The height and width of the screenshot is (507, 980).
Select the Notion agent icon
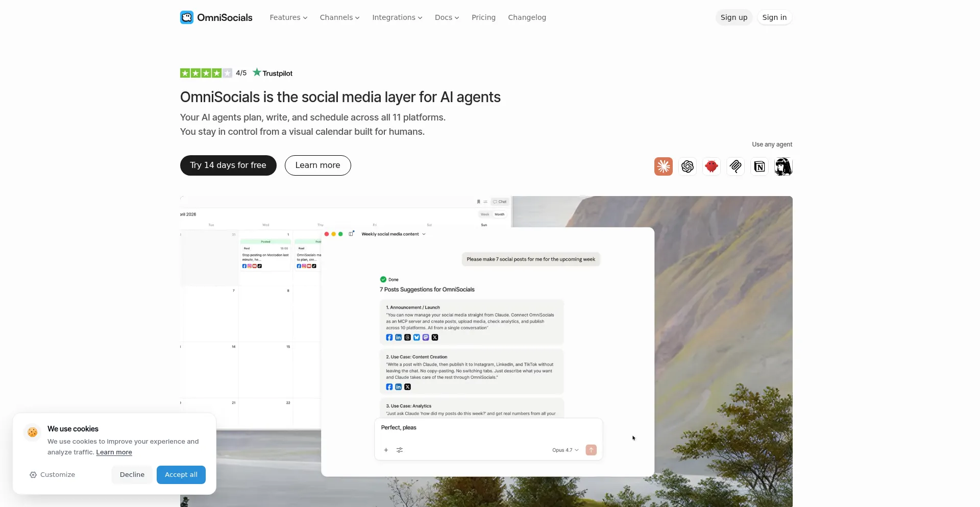click(x=759, y=166)
